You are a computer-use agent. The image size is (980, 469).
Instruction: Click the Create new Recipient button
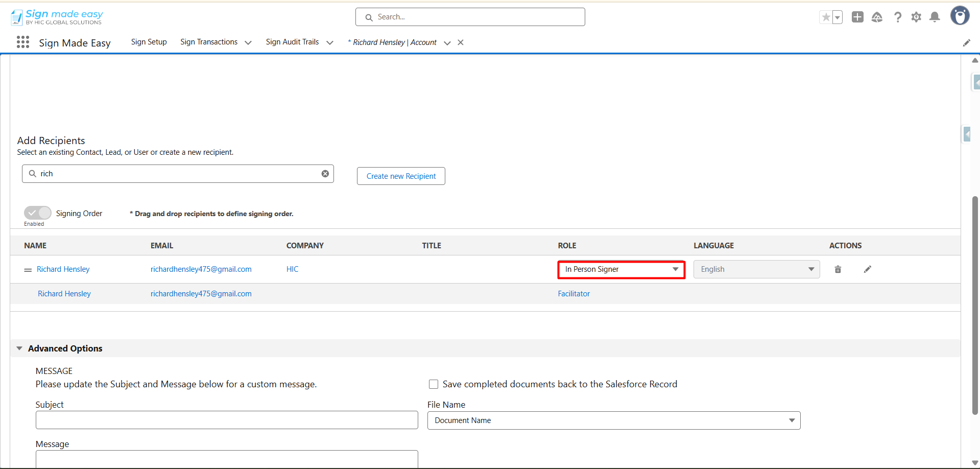coord(401,176)
